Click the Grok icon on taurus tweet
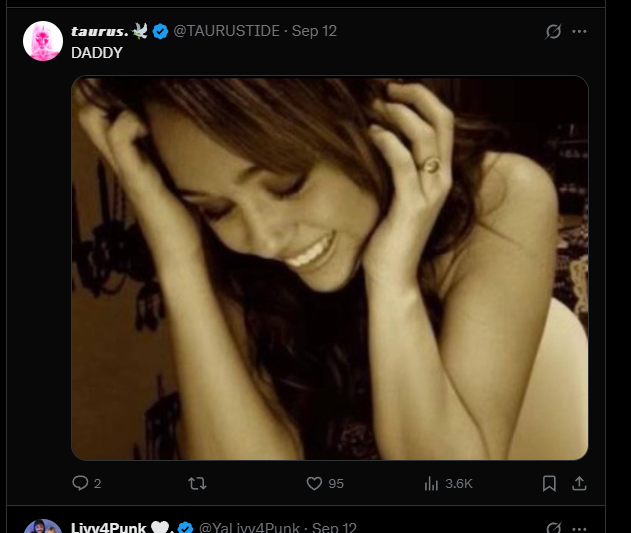The height and width of the screenshot is (533, 631). point(553,31)
